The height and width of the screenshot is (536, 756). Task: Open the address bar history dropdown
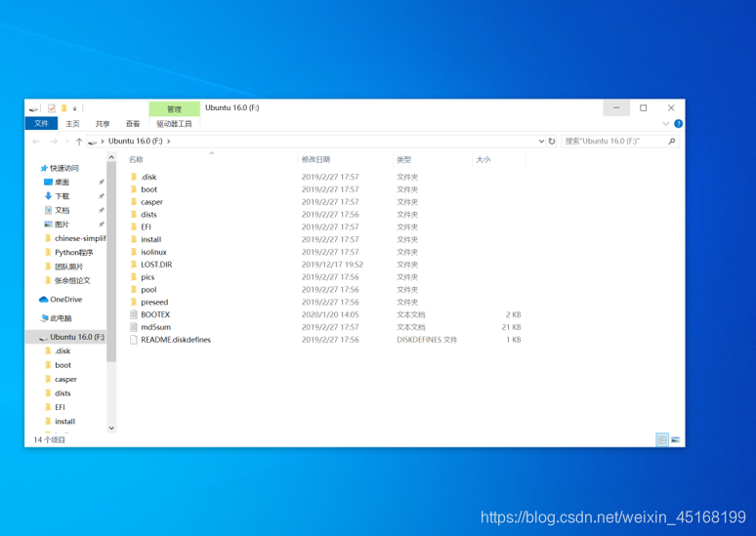click(541, 142)
